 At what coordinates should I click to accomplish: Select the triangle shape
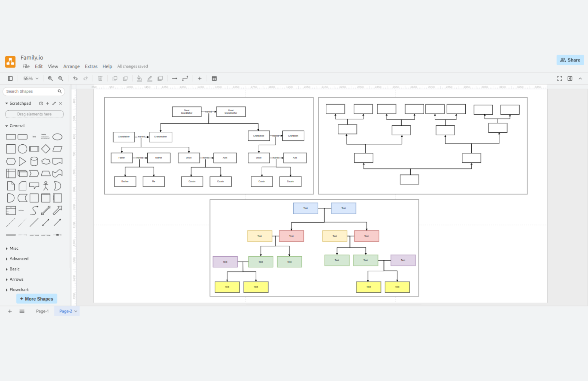(22, 161)
